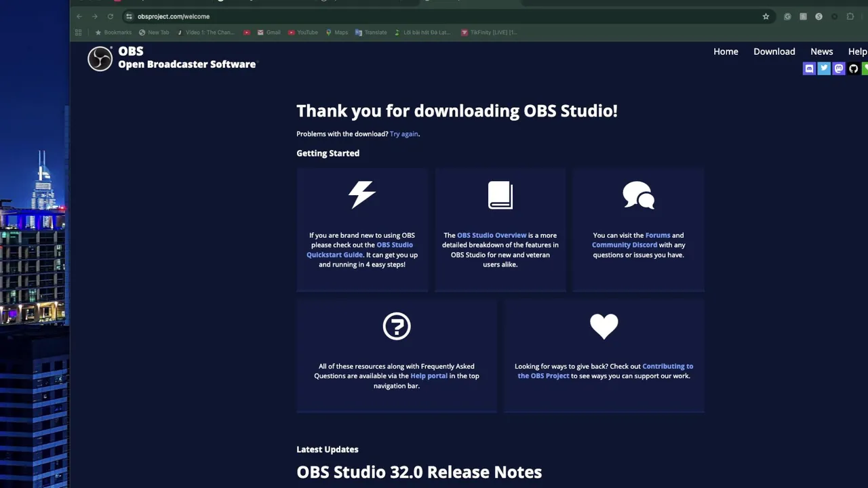Open the Twitter social icon

[x=824, y=68]
